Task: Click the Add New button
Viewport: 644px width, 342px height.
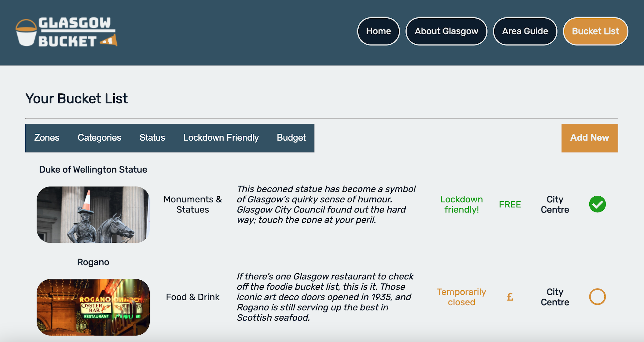Action: point(589,137)
